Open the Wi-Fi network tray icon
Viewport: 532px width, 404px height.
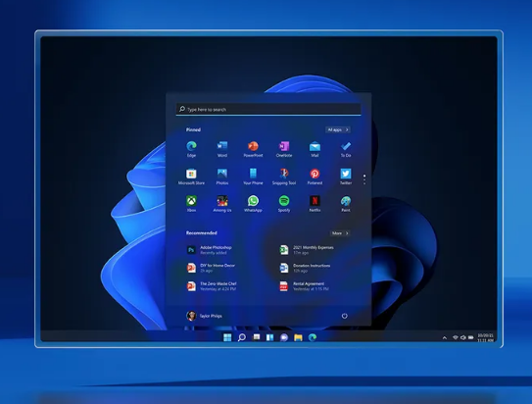(456, 337)
